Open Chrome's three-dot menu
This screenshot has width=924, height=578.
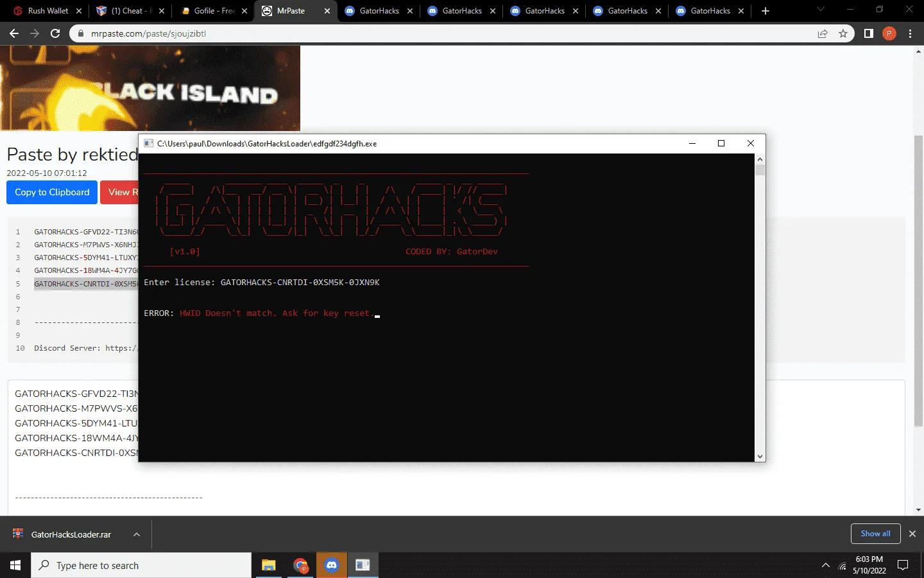coord(911,33)
